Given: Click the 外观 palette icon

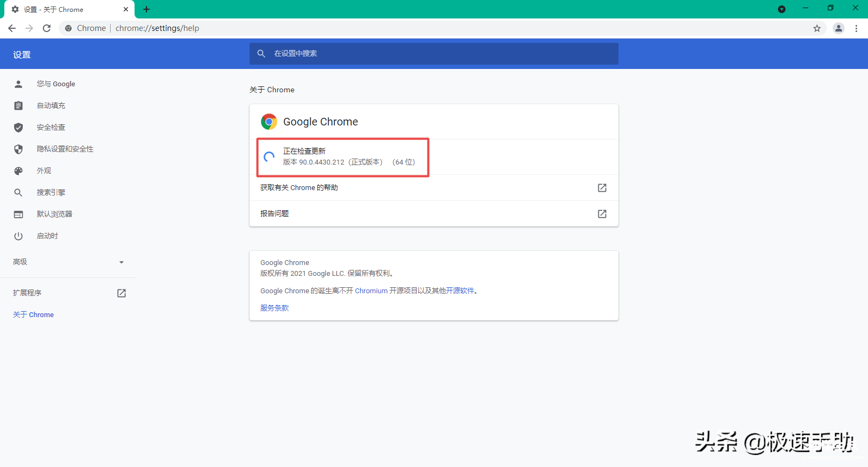Looking at the screenshot, I should (18, 171).
